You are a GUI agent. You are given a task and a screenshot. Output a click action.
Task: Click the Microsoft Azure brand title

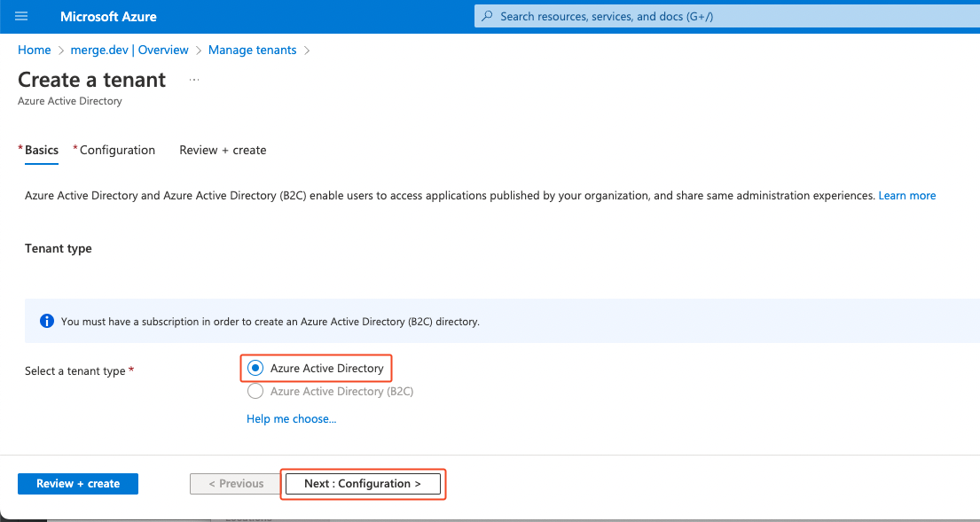tap(107, 17)
